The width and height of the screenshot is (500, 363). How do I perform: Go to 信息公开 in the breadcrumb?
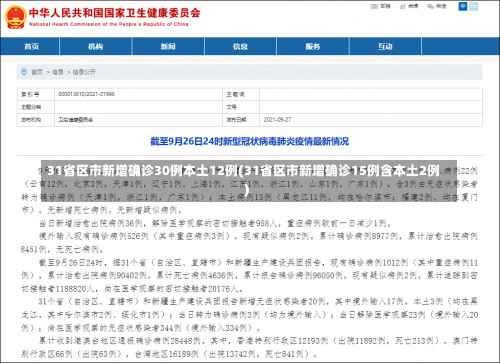coord(84,72)
